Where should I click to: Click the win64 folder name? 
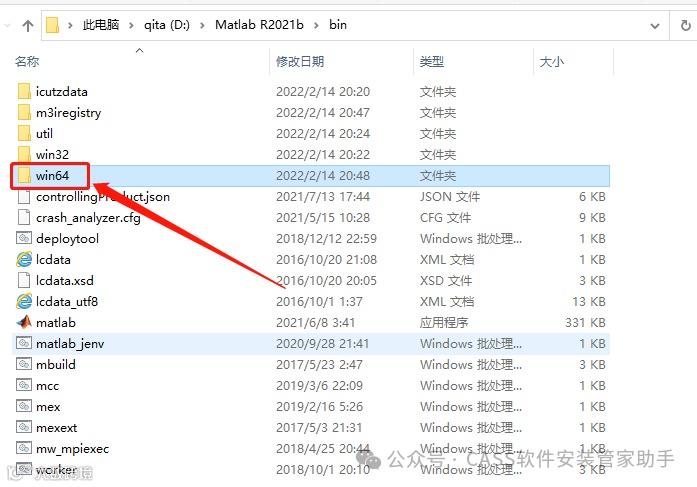(52, 176)
